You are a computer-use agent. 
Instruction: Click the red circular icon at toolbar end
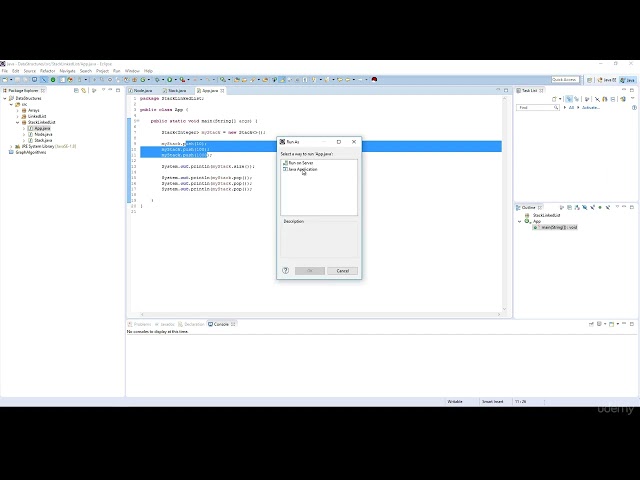pos(374,80)
